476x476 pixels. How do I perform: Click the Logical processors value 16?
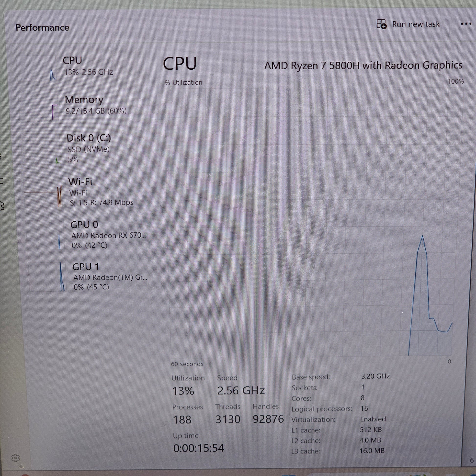tap(364, 408)
